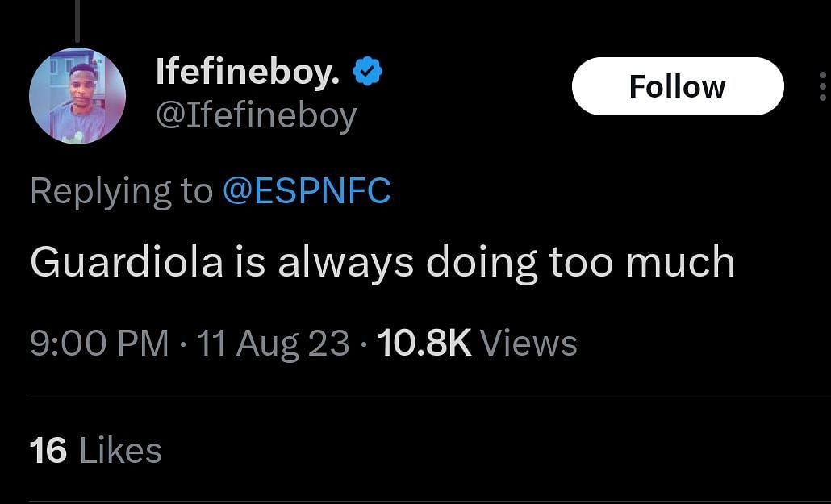Click the tweet text about Guardiola
This screenshot has height=504, width=831.
(382, 262)
